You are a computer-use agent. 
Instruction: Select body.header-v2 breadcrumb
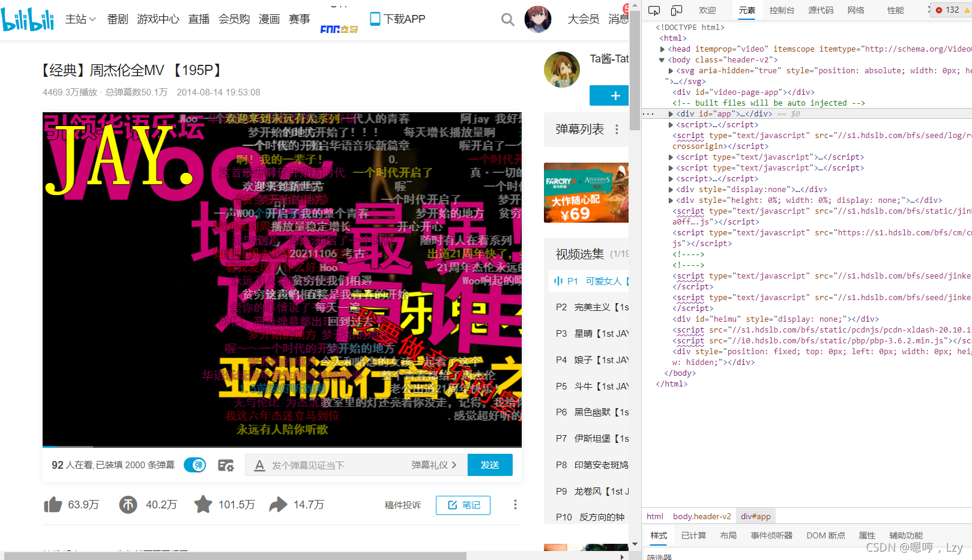click(702, 516)
